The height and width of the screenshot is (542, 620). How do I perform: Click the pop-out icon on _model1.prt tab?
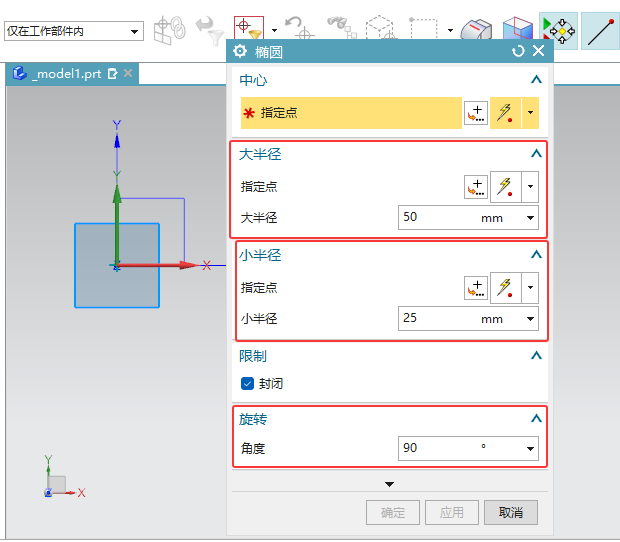click(113, 74)
